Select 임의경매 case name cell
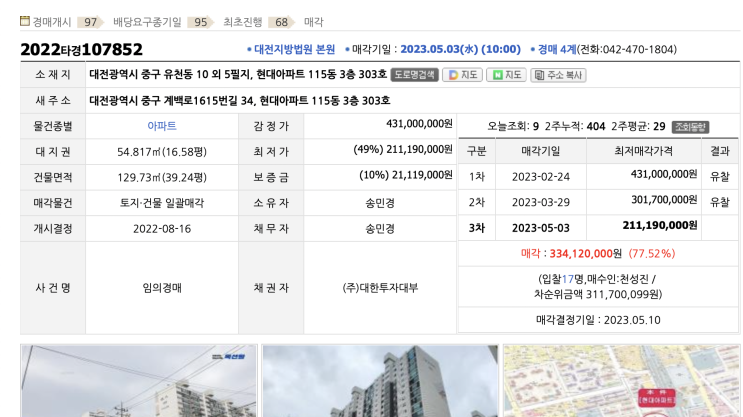 coord(162,288)
